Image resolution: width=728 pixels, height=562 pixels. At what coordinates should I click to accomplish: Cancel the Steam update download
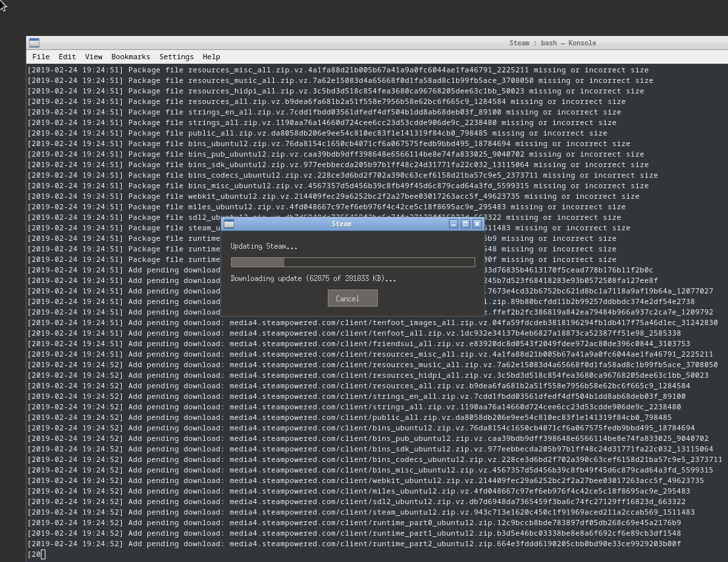pos(353,298)
